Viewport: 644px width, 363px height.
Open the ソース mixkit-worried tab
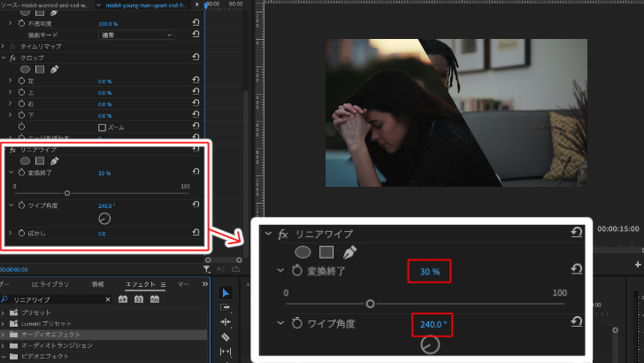pos(45,5)
